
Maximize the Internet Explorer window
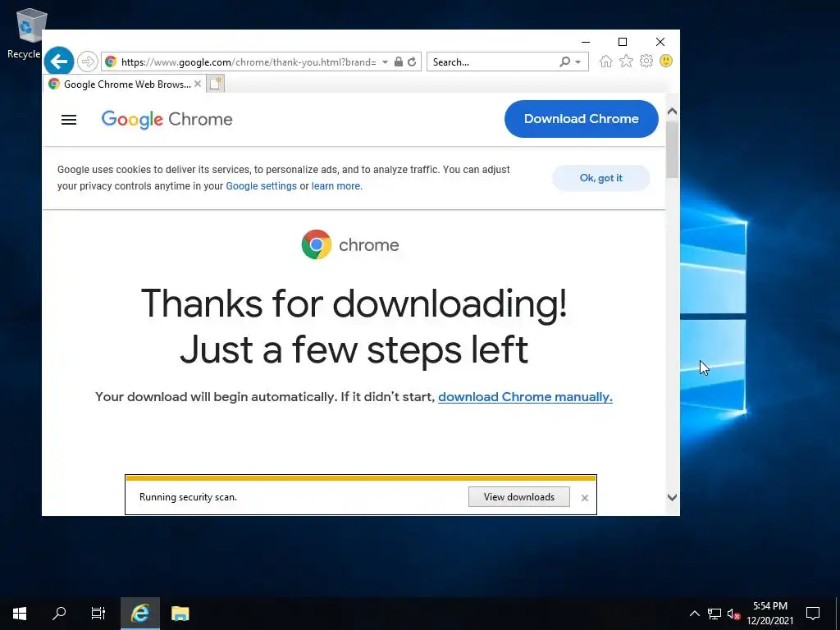pyautogui.click(x=623, y=42)
